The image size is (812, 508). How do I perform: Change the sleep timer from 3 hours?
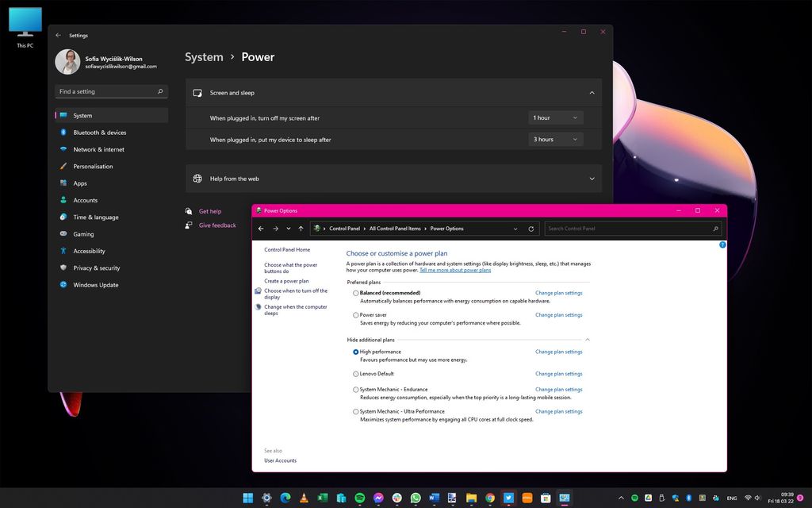[x=555, y=139]
